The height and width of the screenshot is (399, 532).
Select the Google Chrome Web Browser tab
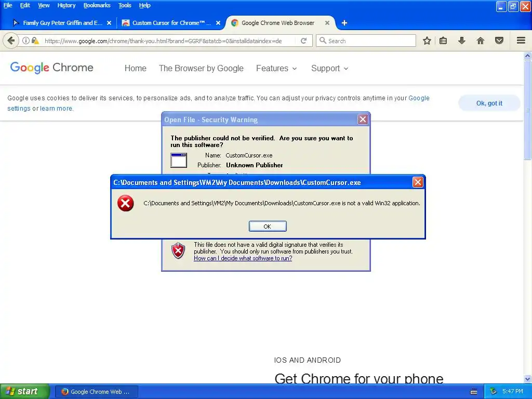tap(277, 23)
